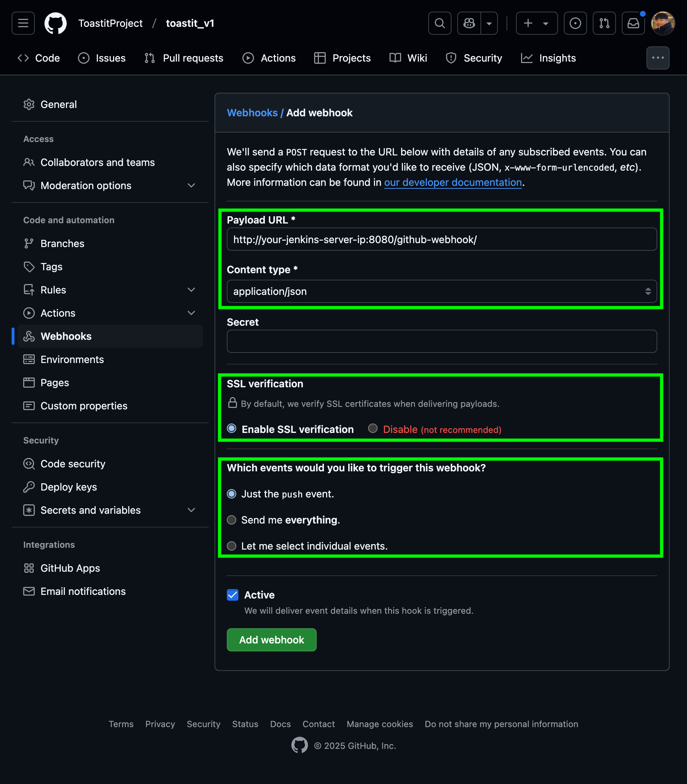Open the Docs footer link
687x784 pixels.
pos(280,724)
